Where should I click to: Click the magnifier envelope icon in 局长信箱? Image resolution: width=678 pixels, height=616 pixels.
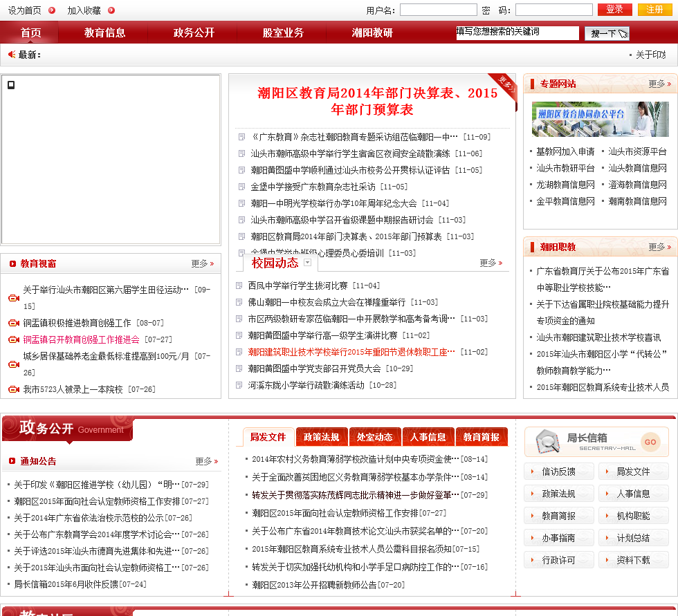[x=548, y=442]
